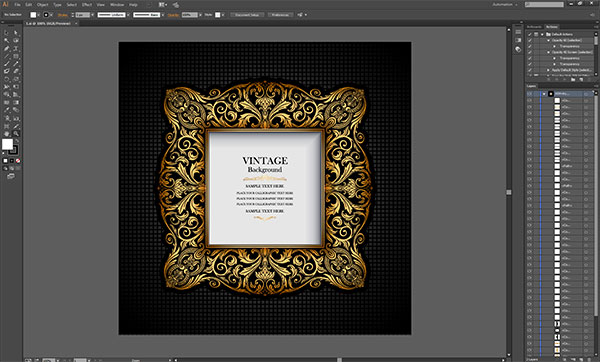600x362 pixels.
Task: Open the orange Opacity panel link
Action: 173,15
